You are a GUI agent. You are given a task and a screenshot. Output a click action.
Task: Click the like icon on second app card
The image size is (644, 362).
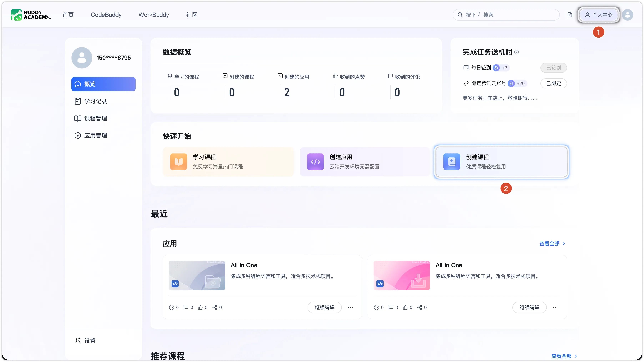tap(405, 307)
